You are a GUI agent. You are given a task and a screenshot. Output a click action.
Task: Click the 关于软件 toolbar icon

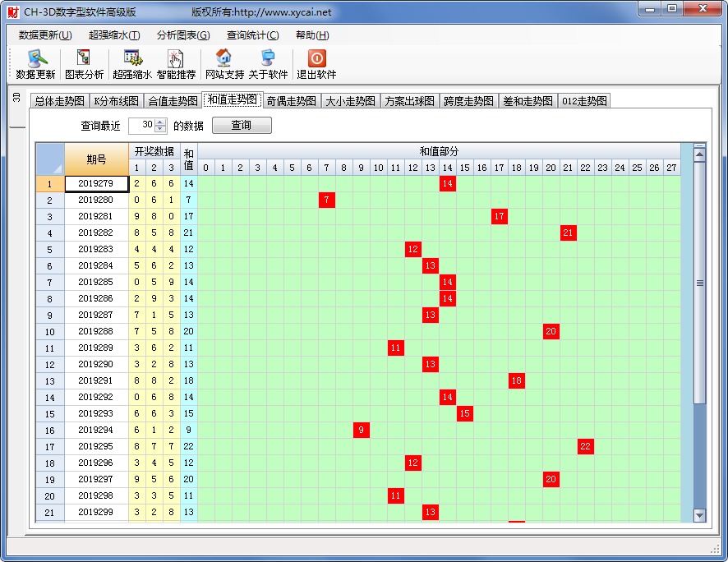tap(269, 65)
